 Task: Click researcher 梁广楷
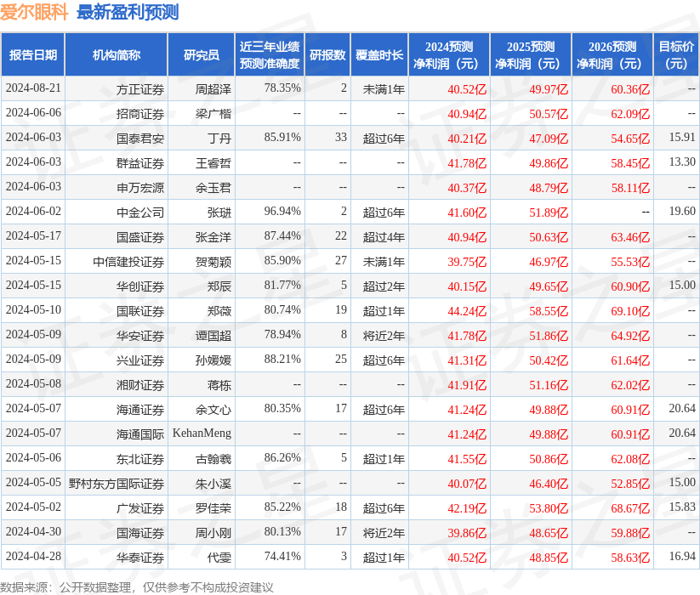pos(213,114)
